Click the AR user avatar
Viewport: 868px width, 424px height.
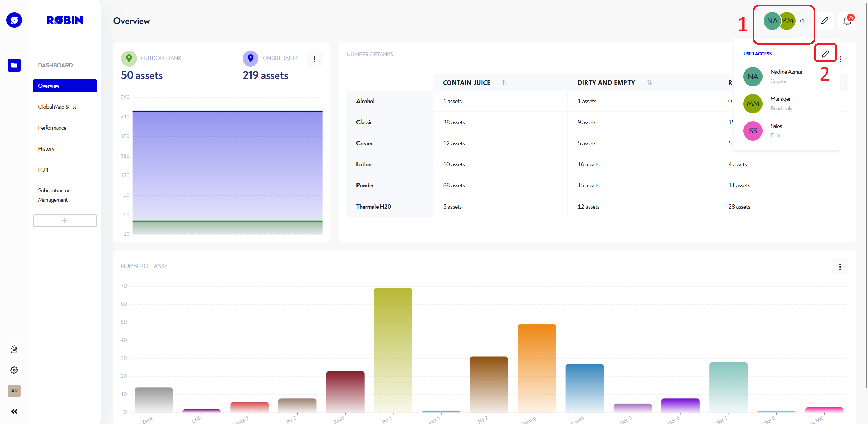click(x=14, y=391)
